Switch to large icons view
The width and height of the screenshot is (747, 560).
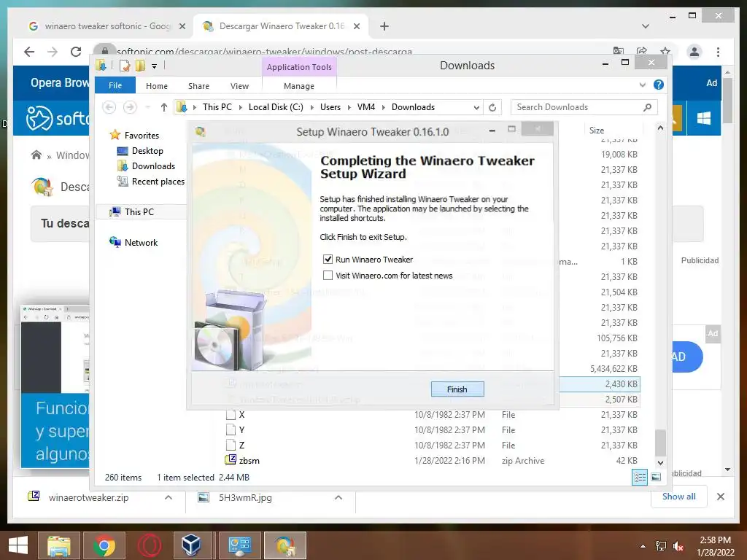tap(656, 477)
